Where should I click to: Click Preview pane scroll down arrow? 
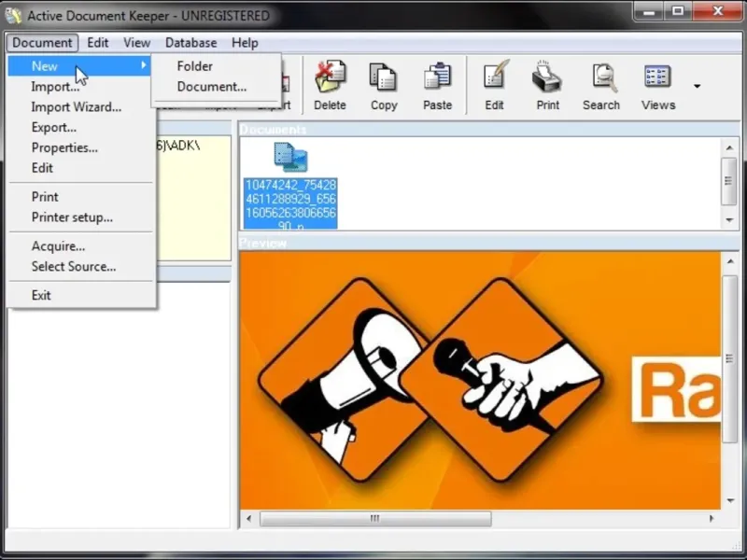click(730, 500)
